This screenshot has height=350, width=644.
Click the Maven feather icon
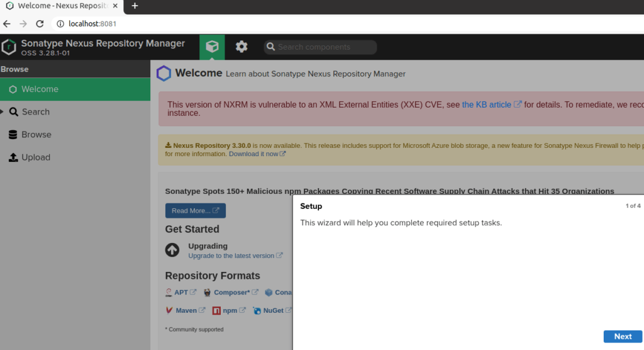[x=169, y=310]
